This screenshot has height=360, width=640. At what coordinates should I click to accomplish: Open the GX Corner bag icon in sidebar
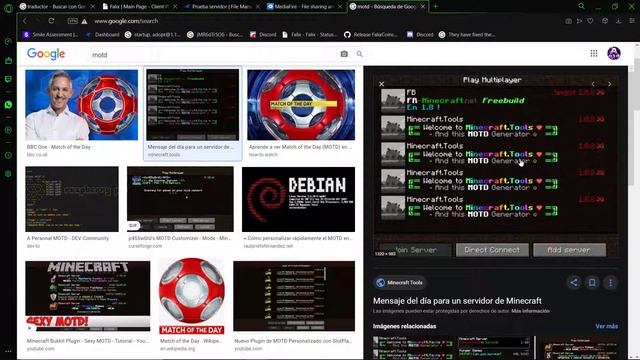tap(8, 60)
